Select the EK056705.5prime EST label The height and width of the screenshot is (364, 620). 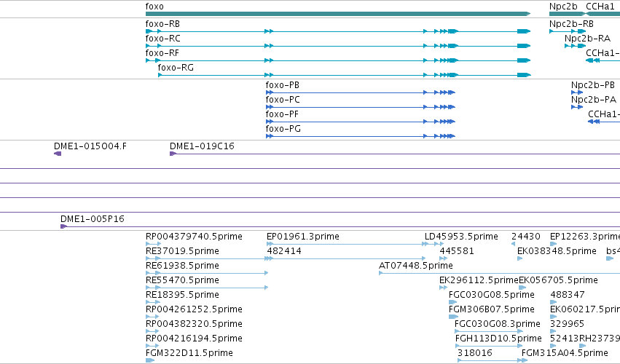[x=558, y=280]
